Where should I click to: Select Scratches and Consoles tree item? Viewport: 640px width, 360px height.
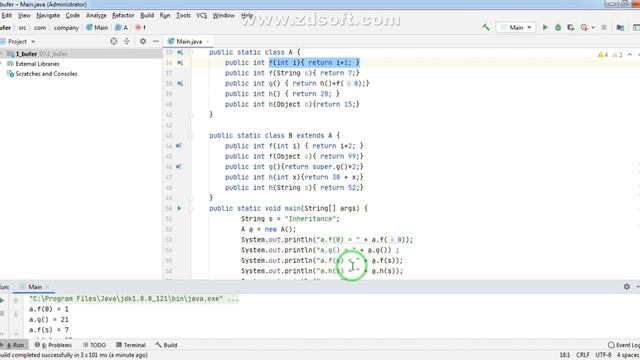(x=46, y=74)
